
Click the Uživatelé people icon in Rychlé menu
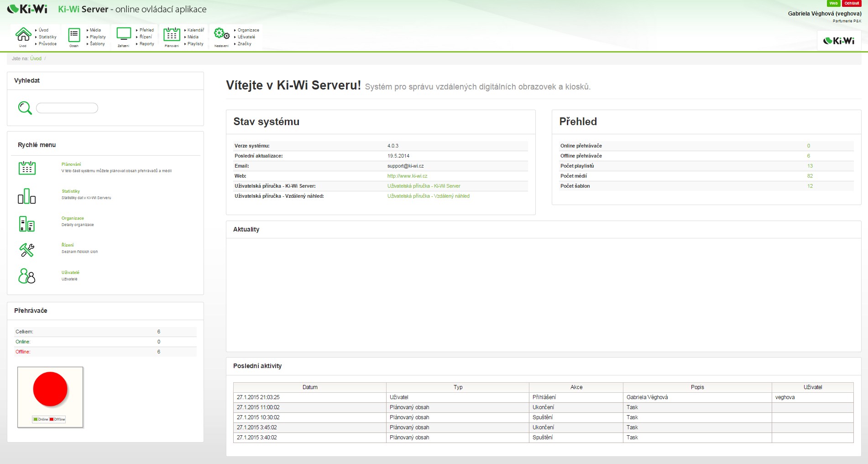pos(26,276)
